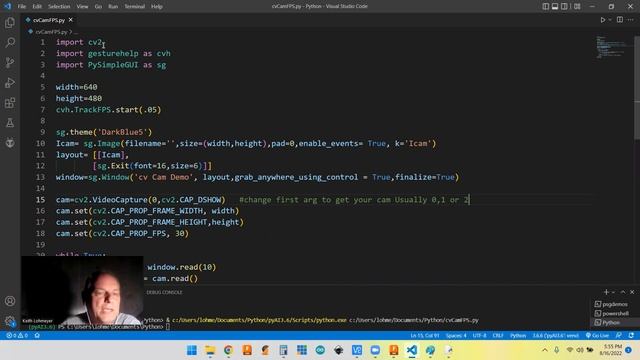Place cursor on line 15 VideoCapture code
The image size is (640, 360).
[140, 200]
